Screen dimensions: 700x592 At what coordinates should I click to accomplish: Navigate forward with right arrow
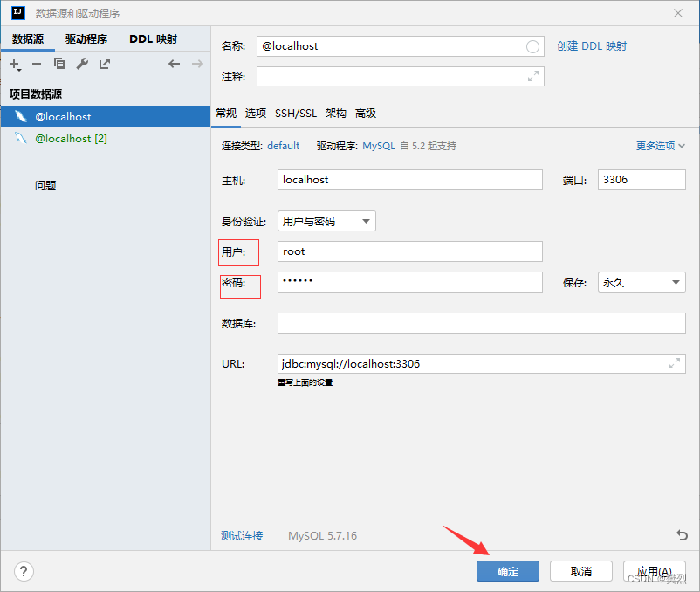[x=197, y=64]
